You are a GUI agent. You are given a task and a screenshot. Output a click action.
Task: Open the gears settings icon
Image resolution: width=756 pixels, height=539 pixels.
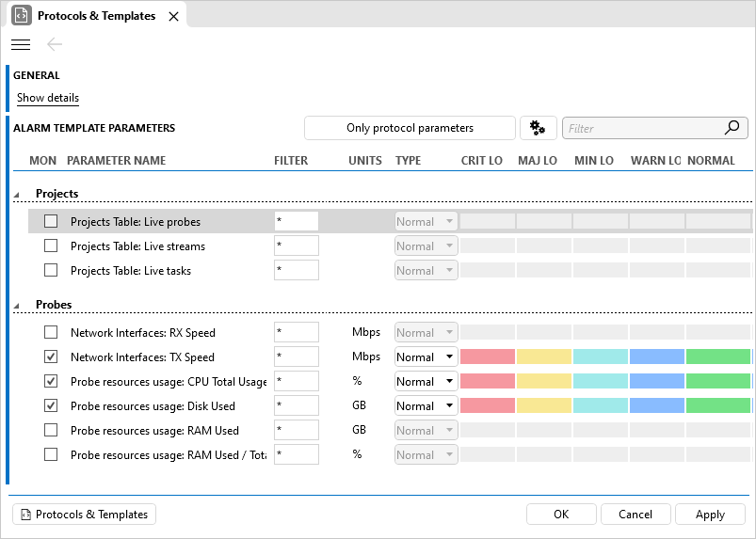tap(538, 128)
